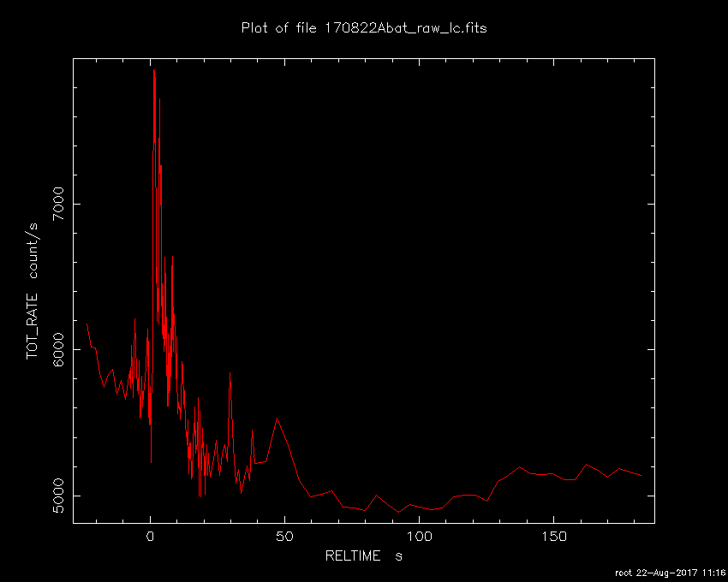Click the triangular bump near RELTIME 47
The height and width of the screenshot is (582, 728).
pos(277,419)
